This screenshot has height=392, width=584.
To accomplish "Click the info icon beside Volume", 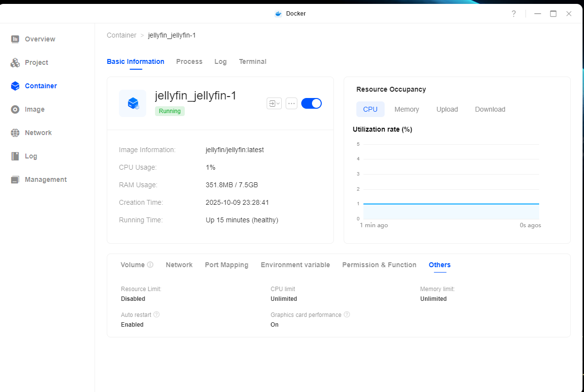I will (x=150, y=265).
